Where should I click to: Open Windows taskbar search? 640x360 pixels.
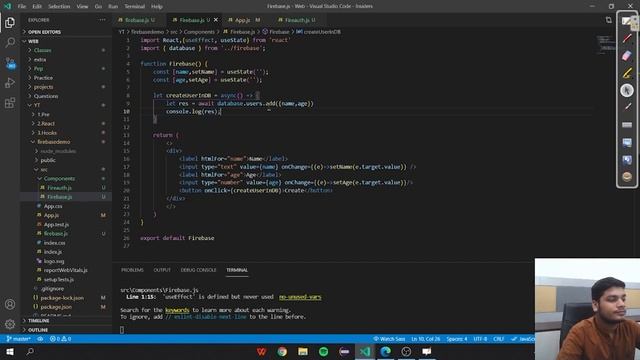click(30, 351)
